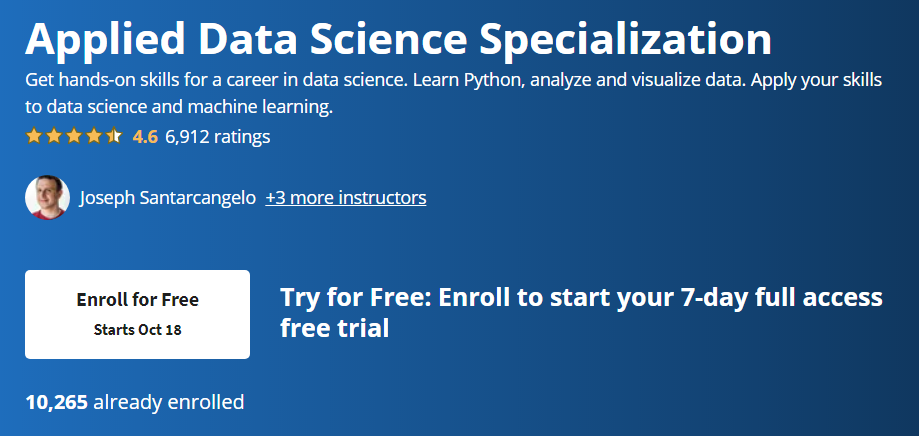Show the +3 more instructors link
Image resolution: width=919 pixels, height=436 pixels.
coord(346,198)
